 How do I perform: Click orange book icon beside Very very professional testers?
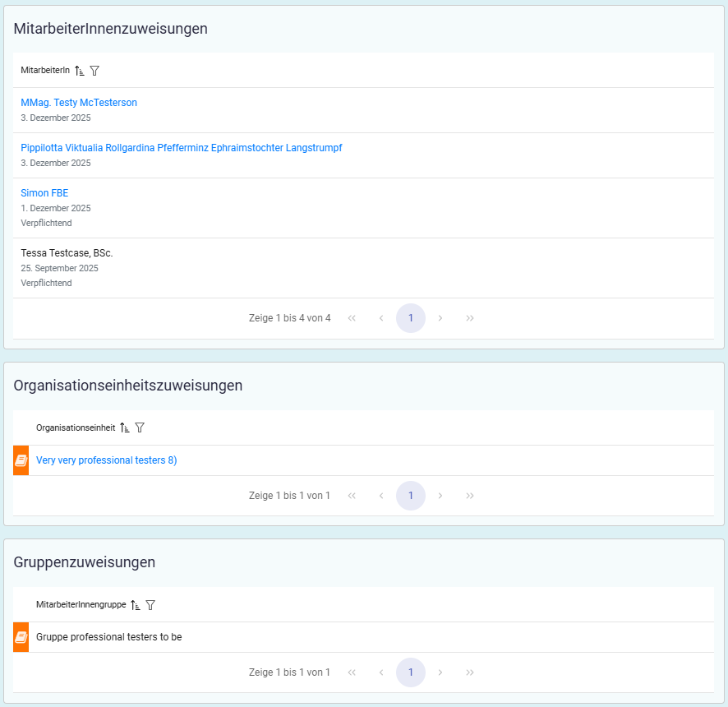pyautogui.click(x=21, y=460)
